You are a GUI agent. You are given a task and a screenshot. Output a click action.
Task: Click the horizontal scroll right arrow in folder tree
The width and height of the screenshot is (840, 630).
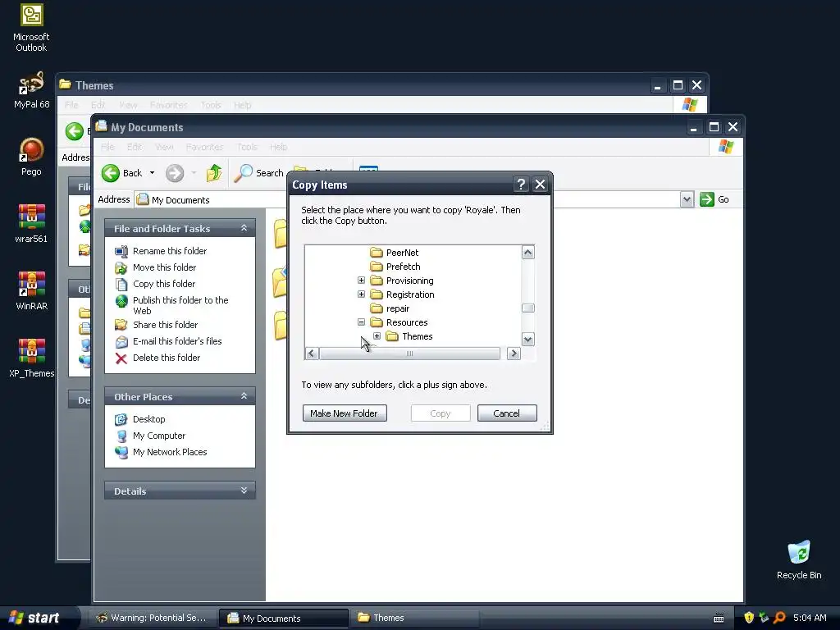pyautogui.click(x=514, y=354)
